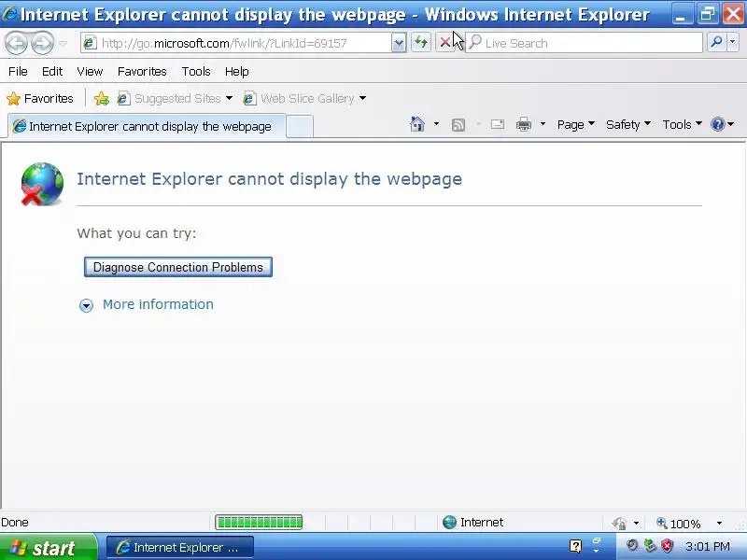Image resolution: width=747 pixels, height=560 pixels.
Task: Click the address bar URL field
Action: click(236, 43)
